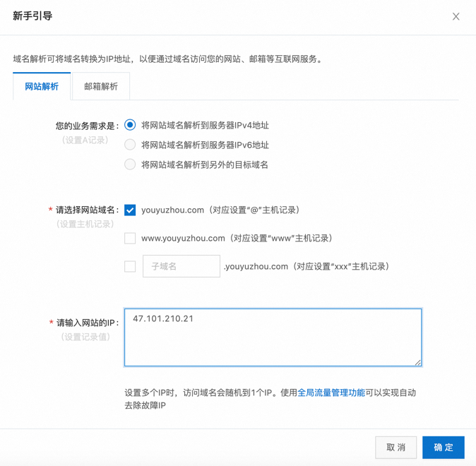Select the IPv4 server address radio option

130,125
